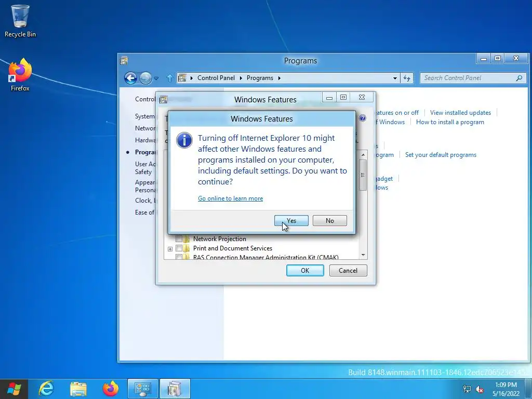This screenshot has width=532, height=399.
Task: Select Control Panel in the address breadcrumb
Action: point(216,78)
